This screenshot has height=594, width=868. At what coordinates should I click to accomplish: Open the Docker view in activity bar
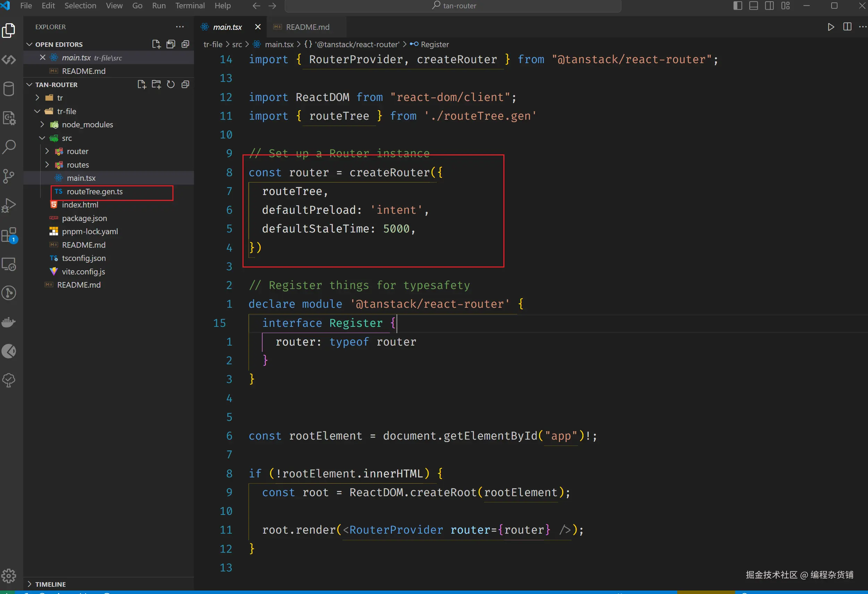tap(9, 322)
